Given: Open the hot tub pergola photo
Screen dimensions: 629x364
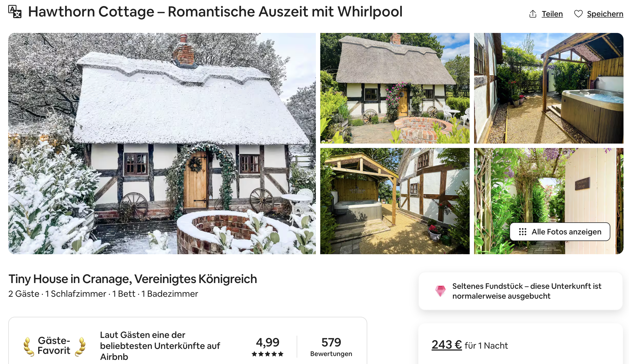Looking at the screenshot, I should coord(549,88).
